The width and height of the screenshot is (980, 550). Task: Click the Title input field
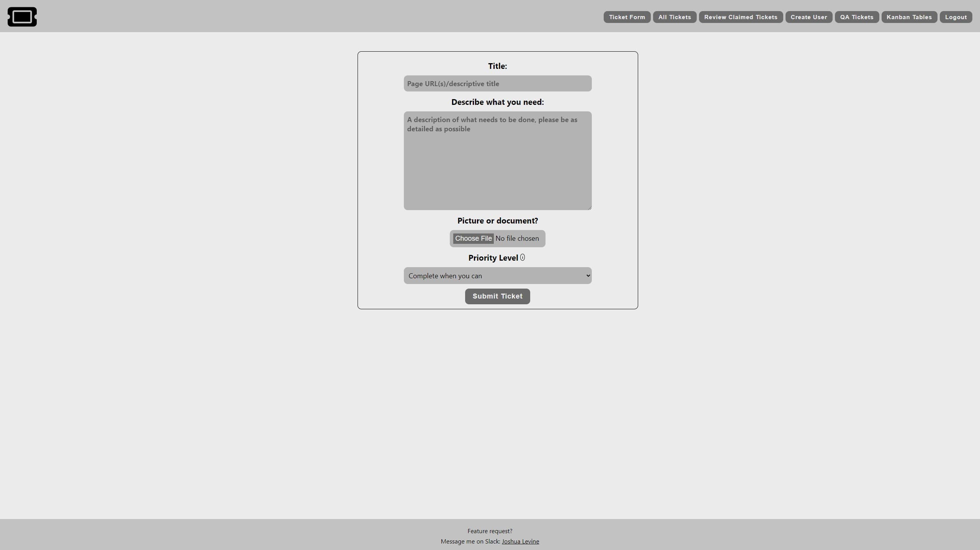(x=497, y=83)
